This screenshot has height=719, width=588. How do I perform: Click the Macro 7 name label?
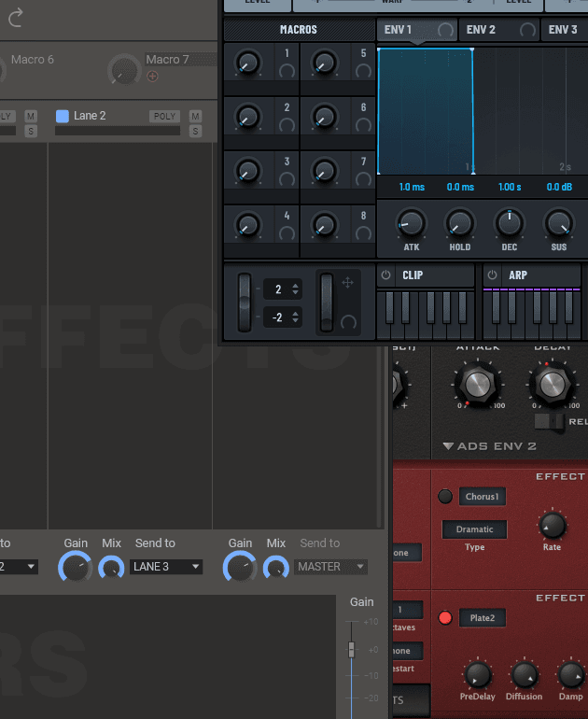(167, 60)
